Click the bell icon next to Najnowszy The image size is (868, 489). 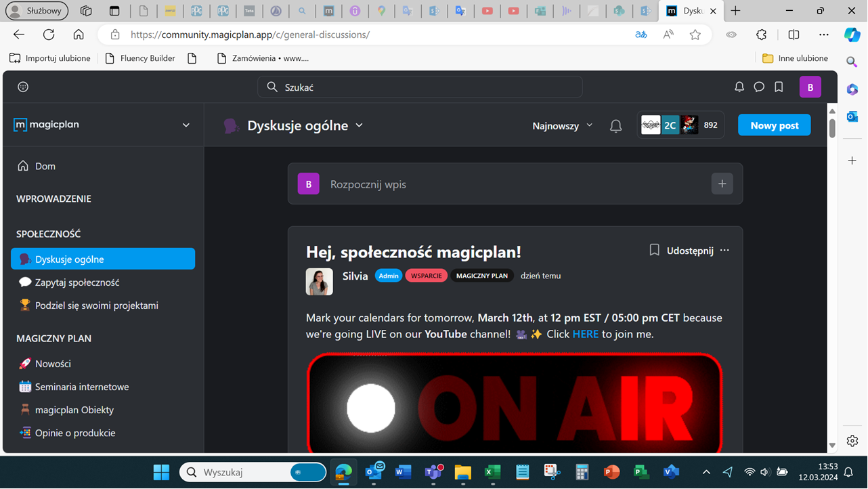(615, 125)
